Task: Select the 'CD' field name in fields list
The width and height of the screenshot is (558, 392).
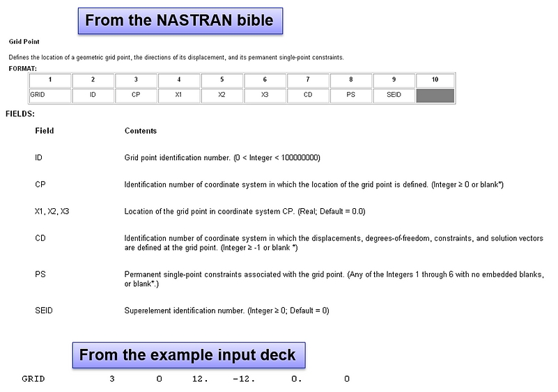Action: click(40, 238)
